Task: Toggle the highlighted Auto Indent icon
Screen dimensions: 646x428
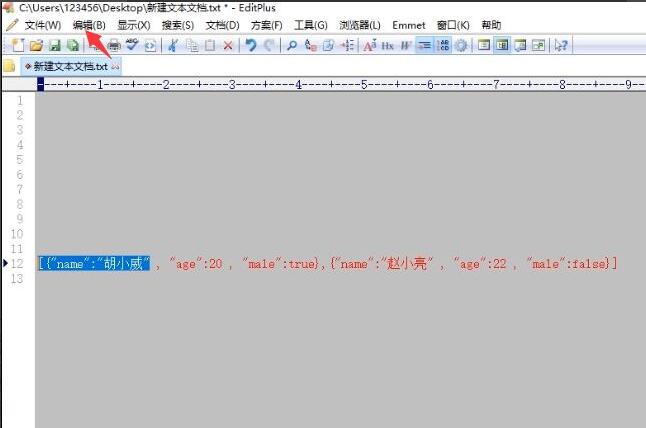Action: [424, 45]
